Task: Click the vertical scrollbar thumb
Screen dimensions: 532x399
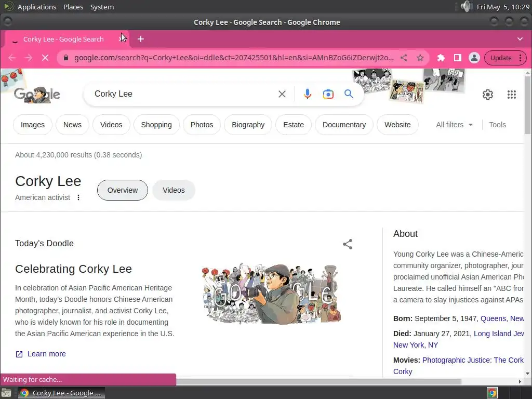Action: click(527, 105)
